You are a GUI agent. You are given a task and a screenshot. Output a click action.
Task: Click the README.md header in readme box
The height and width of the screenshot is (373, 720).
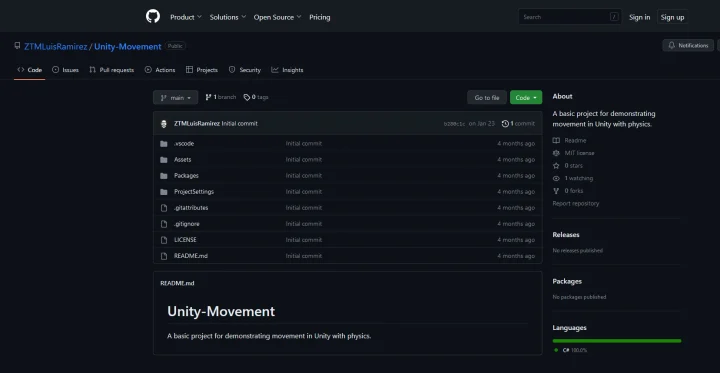coord(177,283)
